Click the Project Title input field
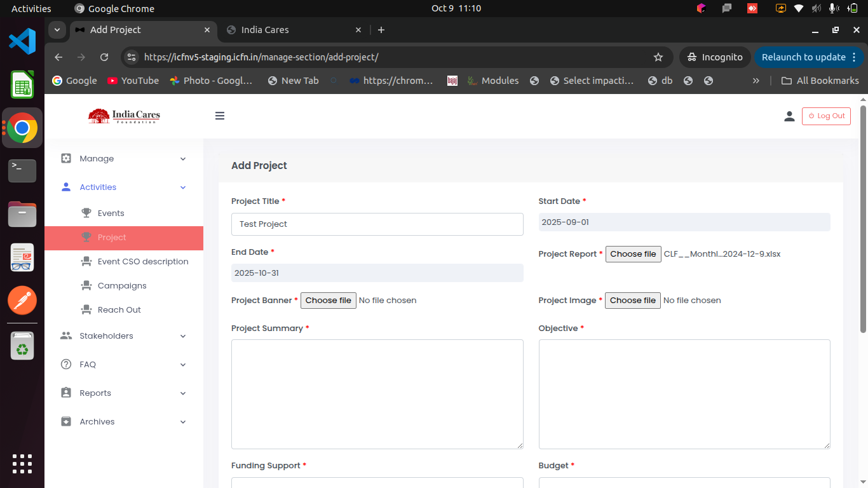The height and width of the screenshot is (488, 868). coord(377,224)
